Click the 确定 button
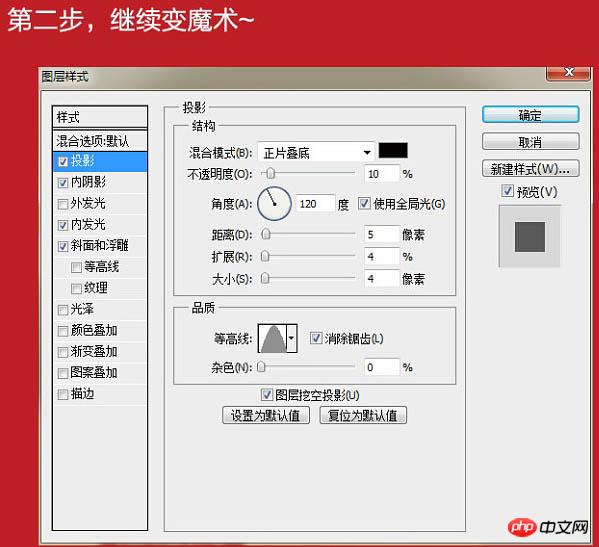The width and height of the screenshot is (599, 547). coord(530,115)
